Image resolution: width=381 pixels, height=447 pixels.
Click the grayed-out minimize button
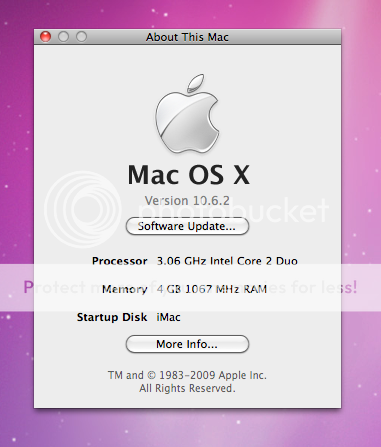(63, 37)
